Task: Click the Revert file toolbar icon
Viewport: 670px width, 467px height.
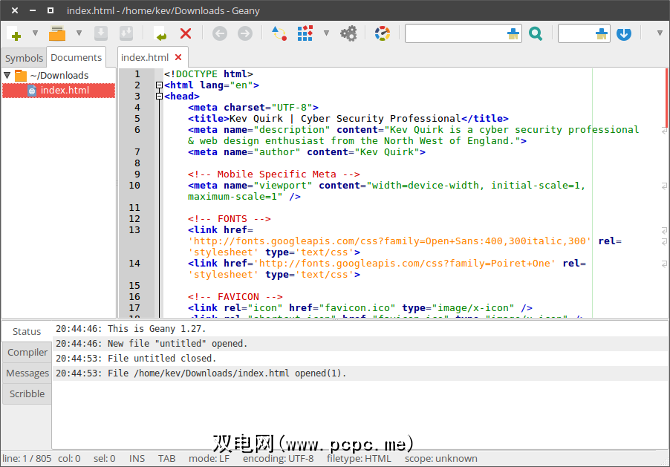Action: pyautogui.click(x=160, y=34)
